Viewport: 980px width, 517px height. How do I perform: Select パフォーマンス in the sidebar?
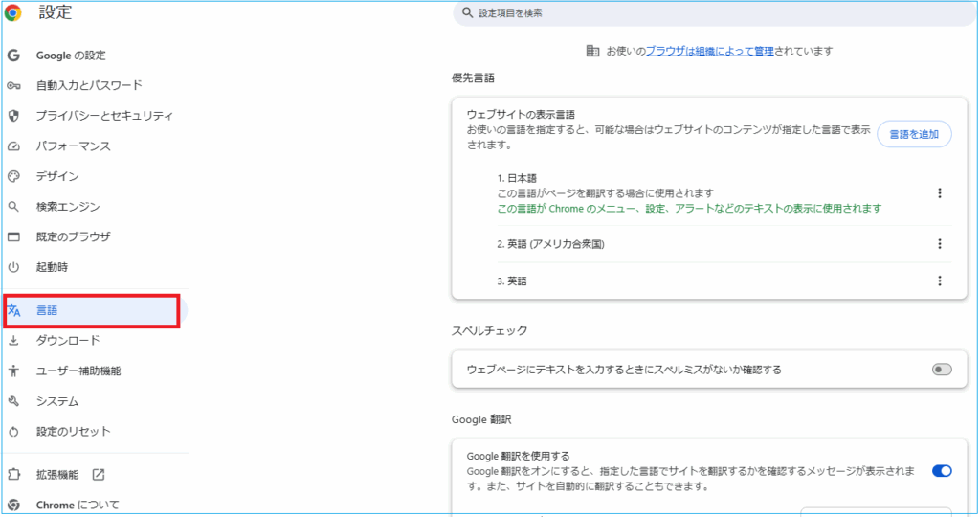coord(73,146)
